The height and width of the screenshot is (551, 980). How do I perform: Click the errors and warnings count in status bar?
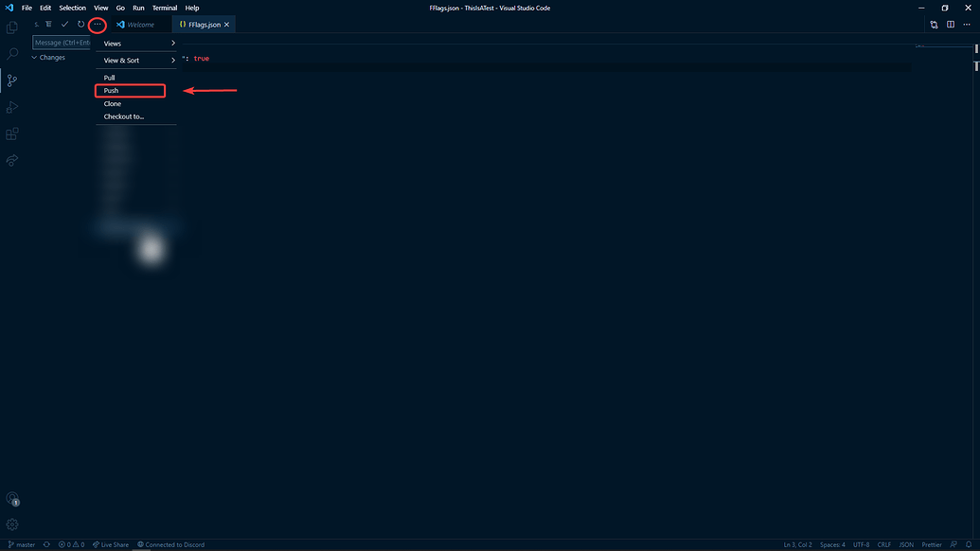click(x=71, y=544)
